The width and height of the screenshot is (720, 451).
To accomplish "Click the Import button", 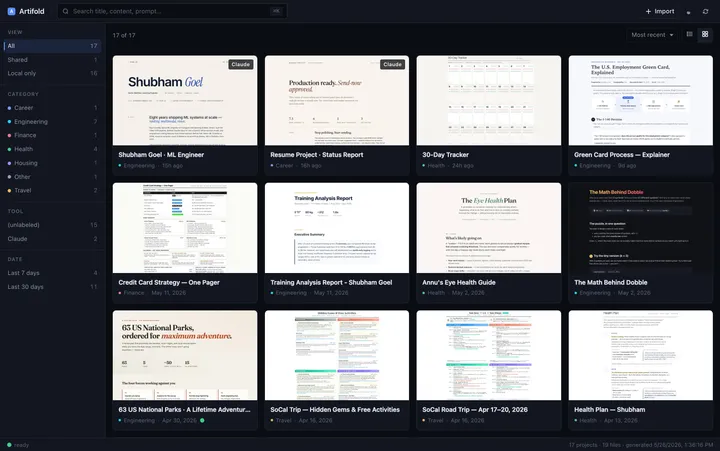I will click(x=660, y=11).
